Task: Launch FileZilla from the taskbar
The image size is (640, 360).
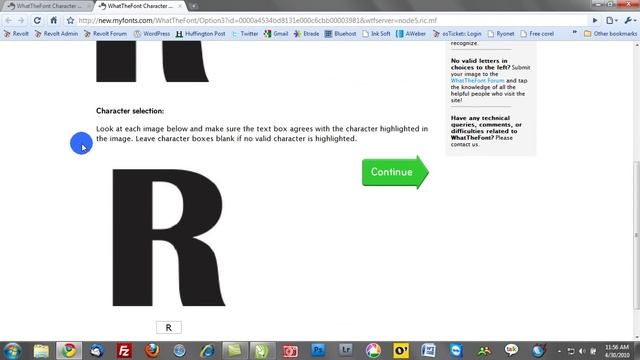Action: pyautogui.click(x=124, y=351)
